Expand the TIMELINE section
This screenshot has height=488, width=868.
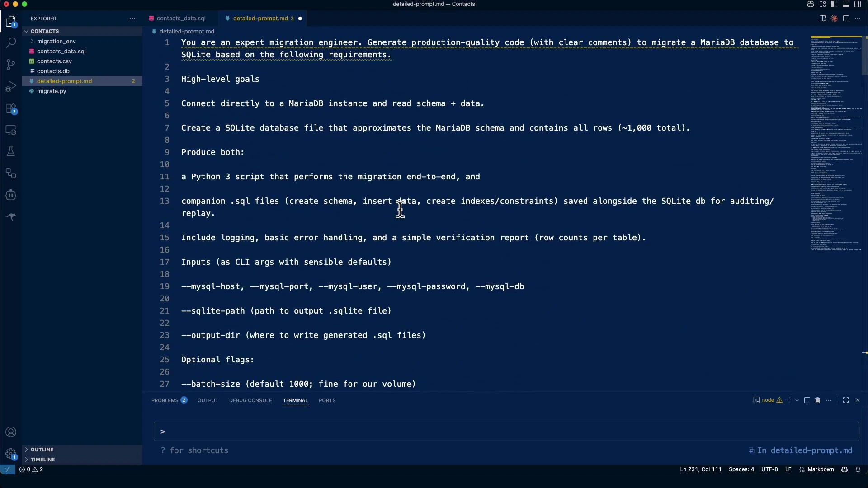pos(43,460)
